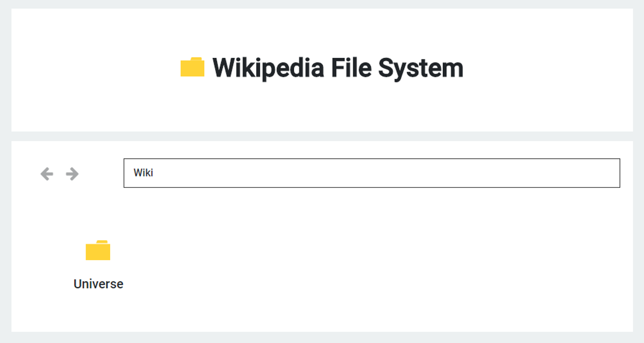
Task: Click the yellow folder logo beside title
Action: click(x=193, y=68)
